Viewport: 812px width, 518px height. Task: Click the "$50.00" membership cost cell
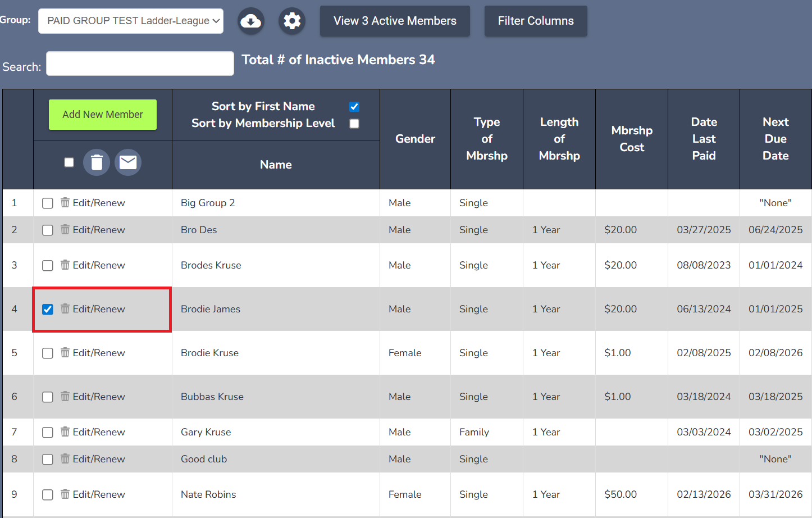click(x=621, y=494)
